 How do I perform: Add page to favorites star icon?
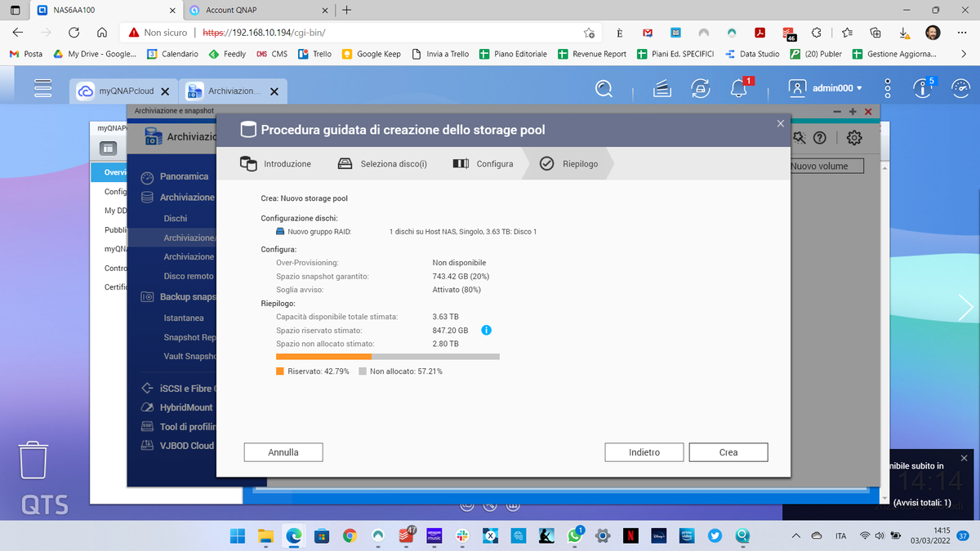click(x=589, y=33)
